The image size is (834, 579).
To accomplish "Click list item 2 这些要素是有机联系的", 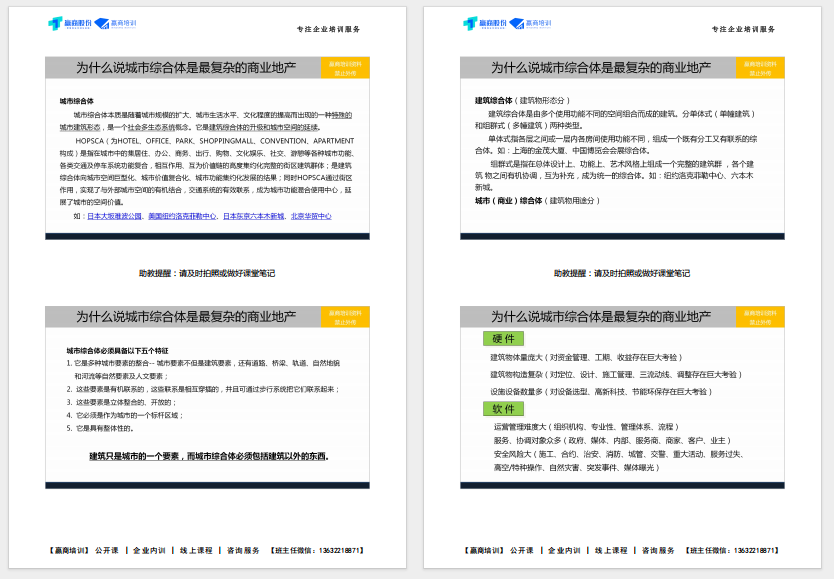I will click(203, 389).
